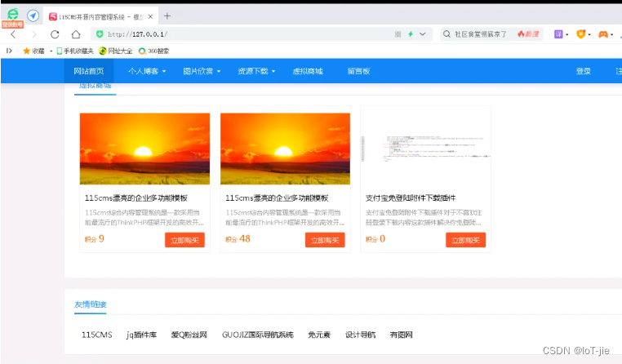This screenshot has height=364, width=622.
Task: Open 支付宝 plugin code thumbnail
Action: (x=425, y=149)
